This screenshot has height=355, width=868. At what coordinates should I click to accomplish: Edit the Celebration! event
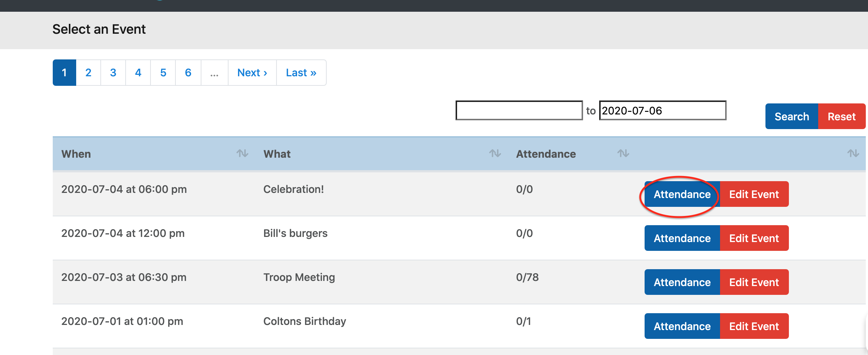pyautogui.click(x=754, y=194)
